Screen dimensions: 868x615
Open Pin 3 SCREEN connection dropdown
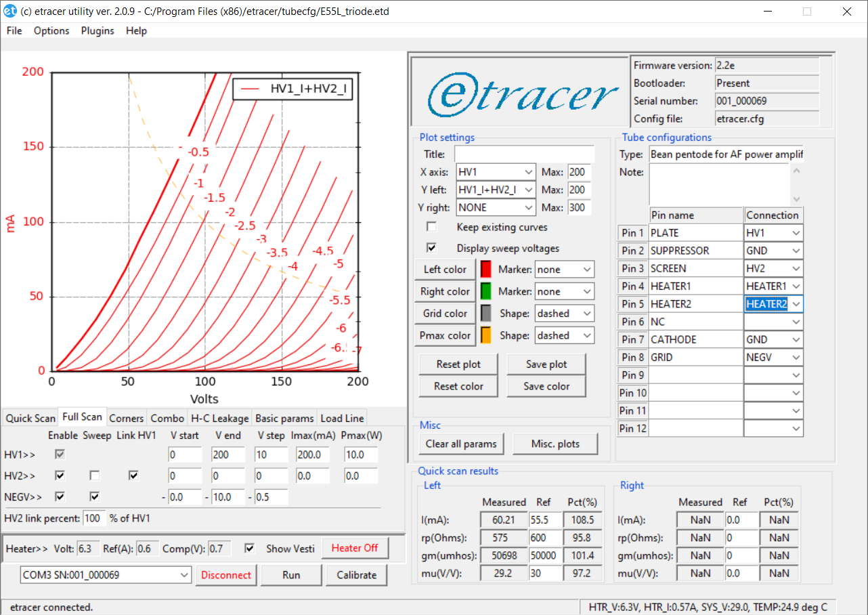tap(774, 268)
